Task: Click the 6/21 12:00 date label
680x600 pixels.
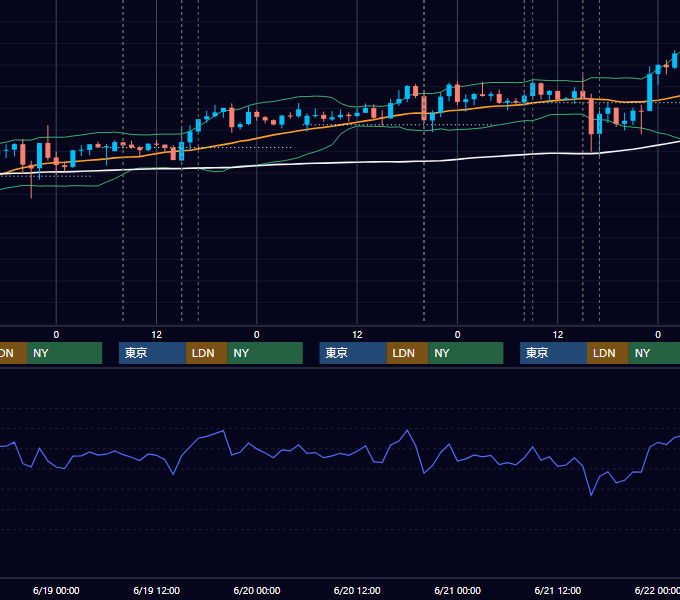Action: click(558, 590)
